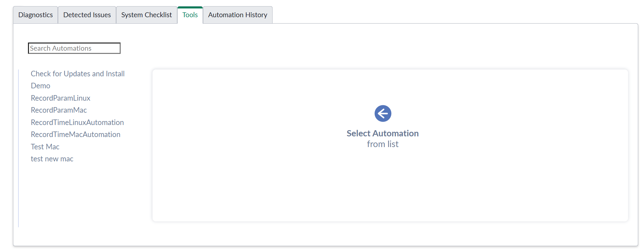Click blank area right of search box

pyautogui.click(x=293, y=48)
